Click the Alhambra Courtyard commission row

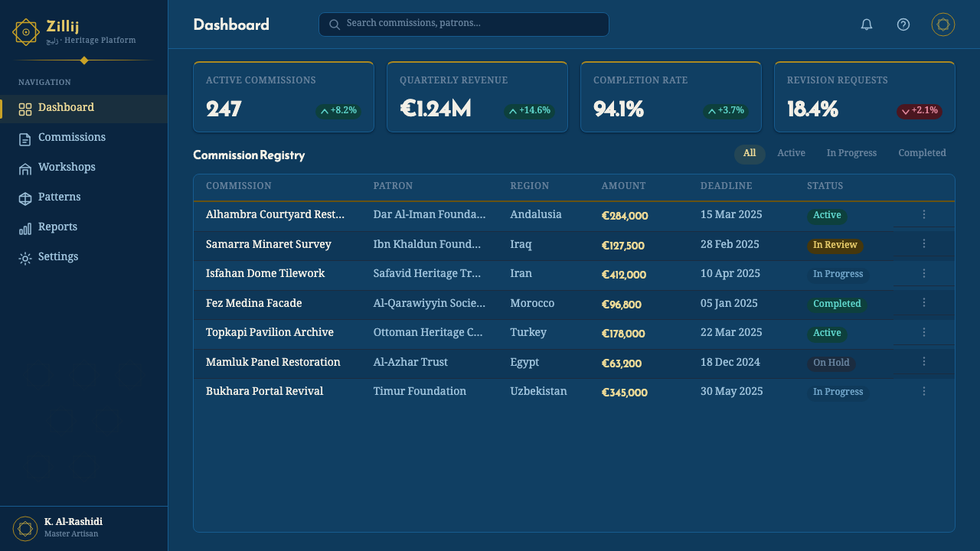(x=574, y=216)
